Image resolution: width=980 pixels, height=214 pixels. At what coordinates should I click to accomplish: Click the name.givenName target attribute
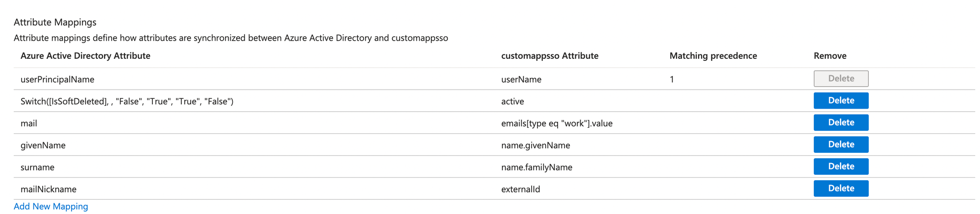coord(536,145)
